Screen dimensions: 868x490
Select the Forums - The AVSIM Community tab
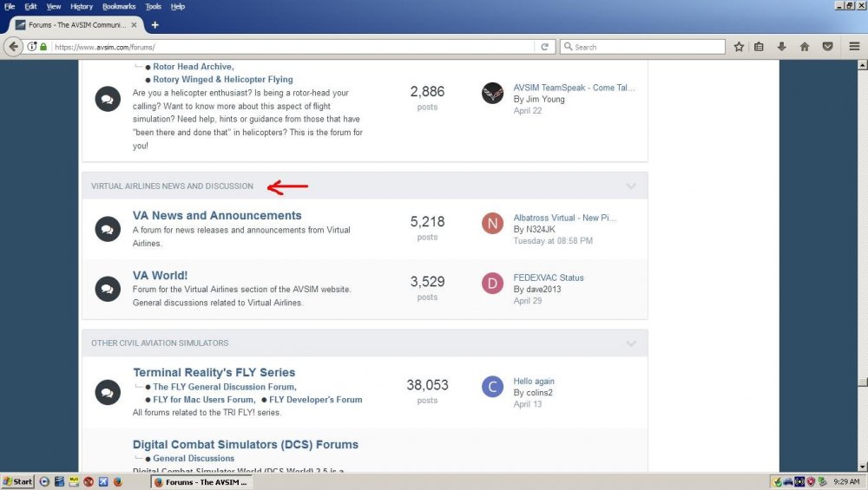coord(76,25)
